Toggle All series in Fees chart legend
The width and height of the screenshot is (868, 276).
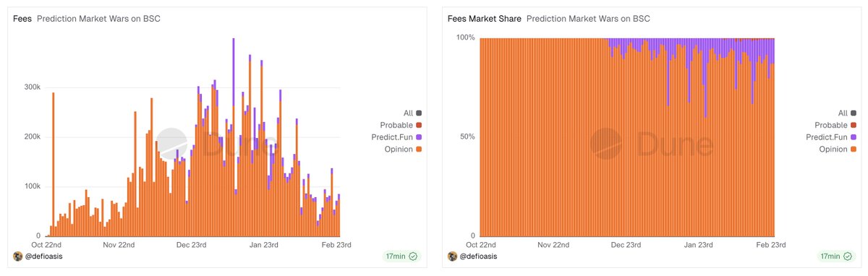(x=413, y=113)
